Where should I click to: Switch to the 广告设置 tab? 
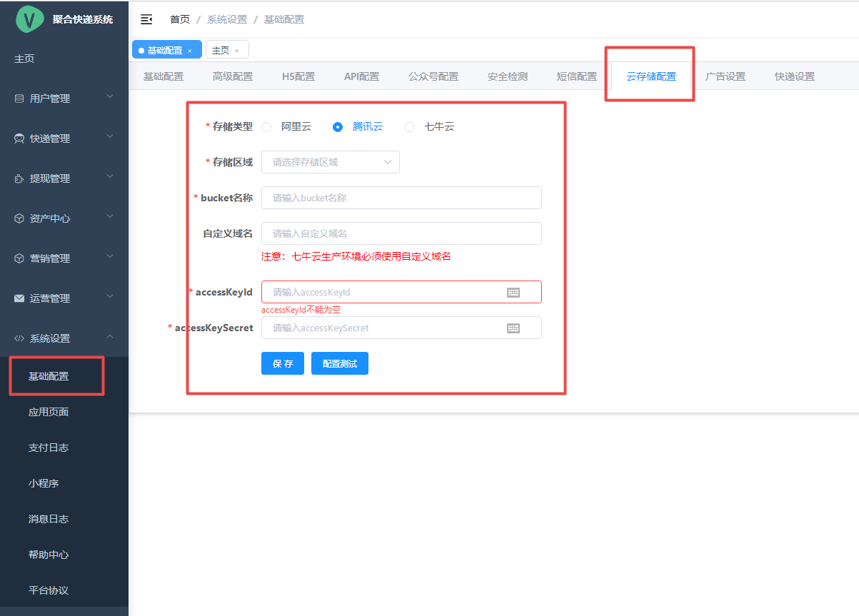725,76
